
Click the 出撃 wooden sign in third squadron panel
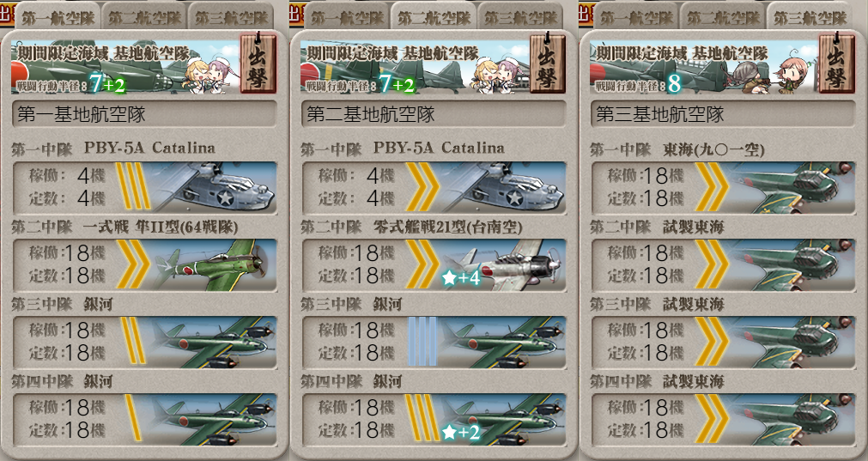click(x=836, y=64)
